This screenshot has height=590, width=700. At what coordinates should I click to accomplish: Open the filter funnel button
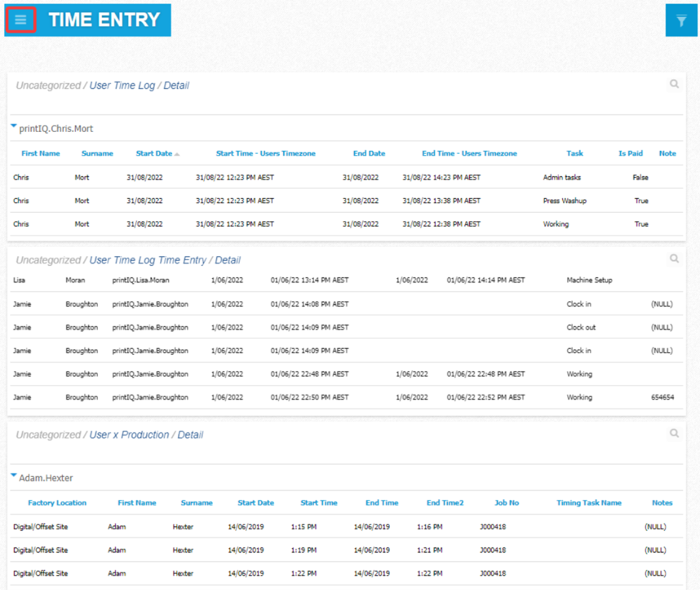681,21
